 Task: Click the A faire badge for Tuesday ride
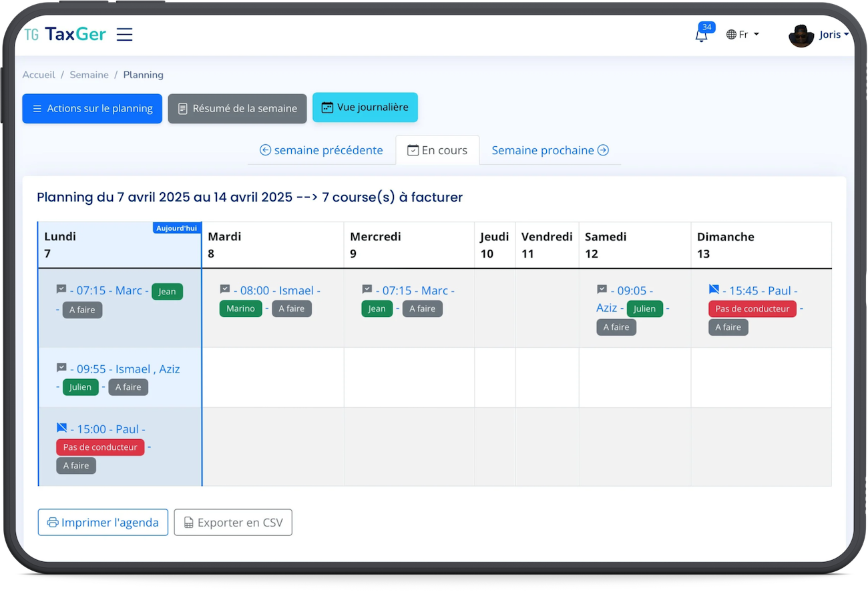292,308
